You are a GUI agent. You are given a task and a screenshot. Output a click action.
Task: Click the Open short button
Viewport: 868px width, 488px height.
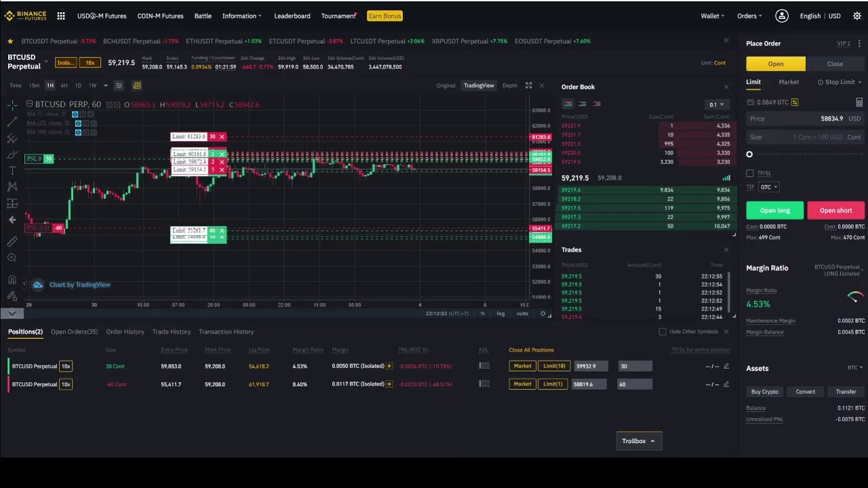click(x=835, y=210)
